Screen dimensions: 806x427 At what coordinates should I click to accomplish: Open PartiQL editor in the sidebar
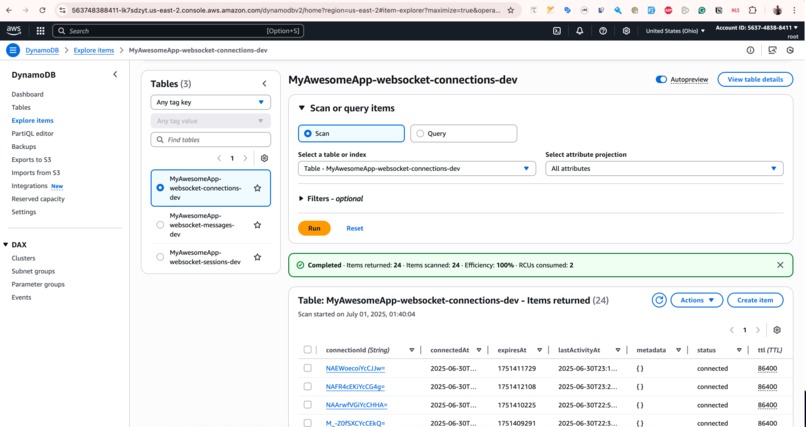click(32, 134)
